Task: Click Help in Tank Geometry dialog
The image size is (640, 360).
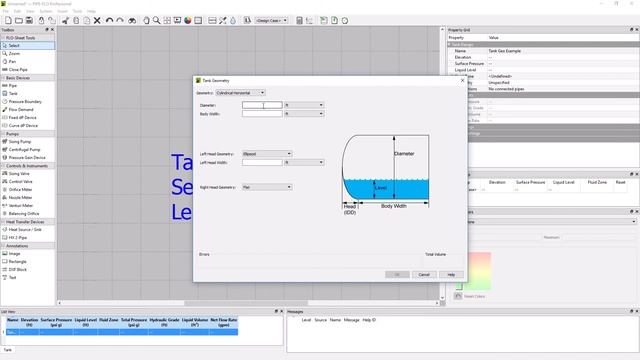Action: pyautogui.click(x=451, y=275)
